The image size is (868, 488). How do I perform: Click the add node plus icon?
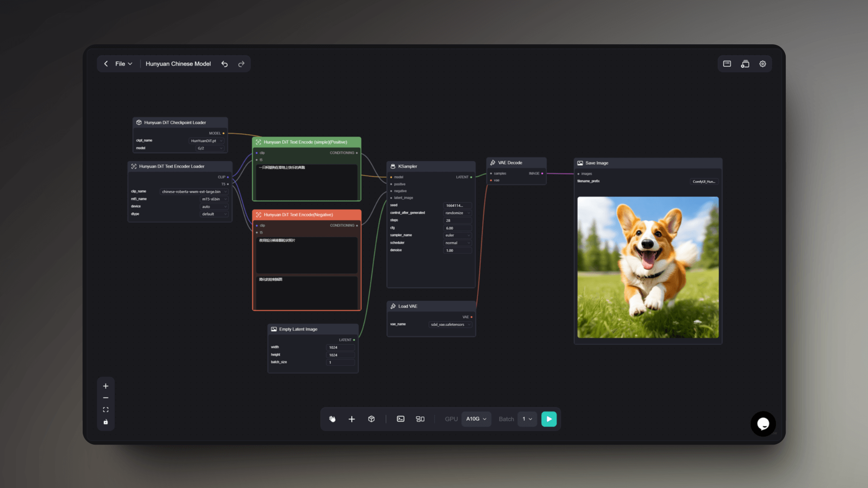(x=352, y=419)
